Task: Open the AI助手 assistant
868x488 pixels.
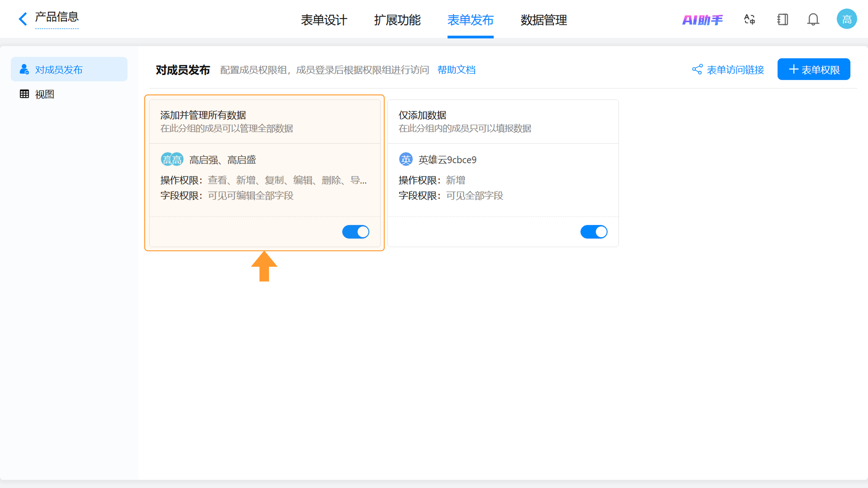Action: tap(703, 20)
